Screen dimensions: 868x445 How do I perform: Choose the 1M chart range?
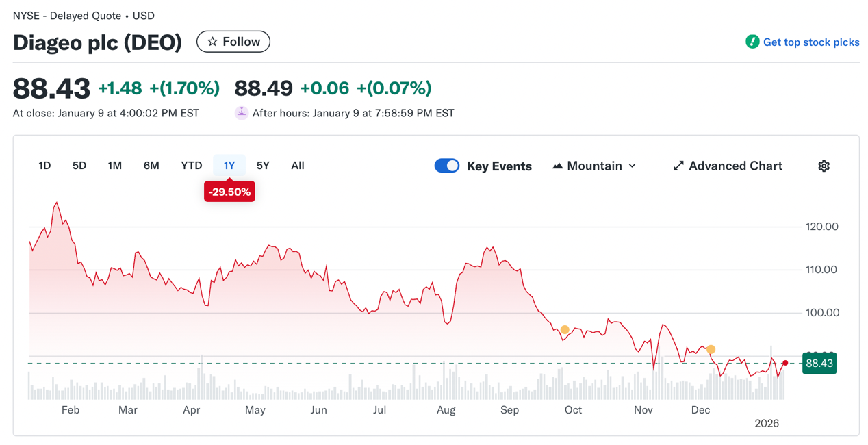[114, 166]
